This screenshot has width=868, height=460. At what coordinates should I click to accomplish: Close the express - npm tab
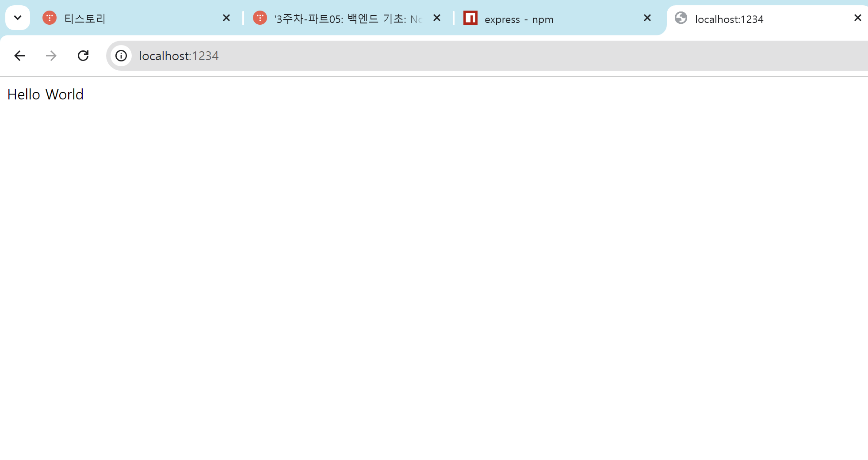point(647,18)
